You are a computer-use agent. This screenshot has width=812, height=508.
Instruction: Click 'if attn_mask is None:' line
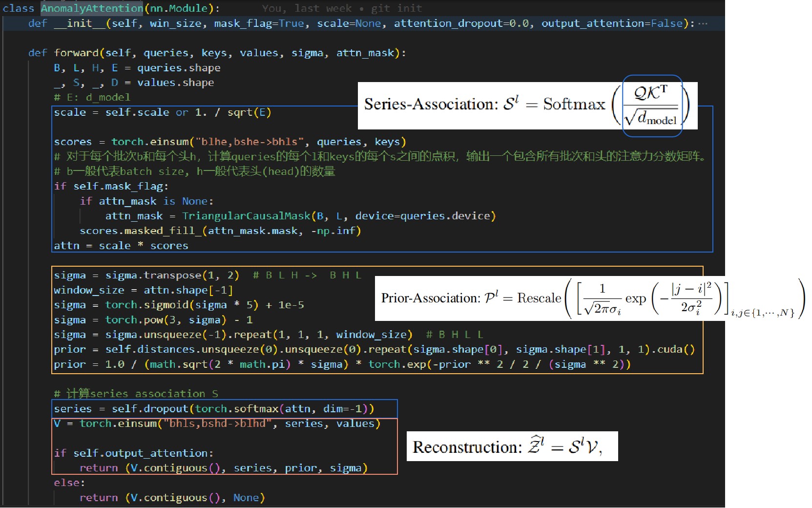tap(146, 201)
